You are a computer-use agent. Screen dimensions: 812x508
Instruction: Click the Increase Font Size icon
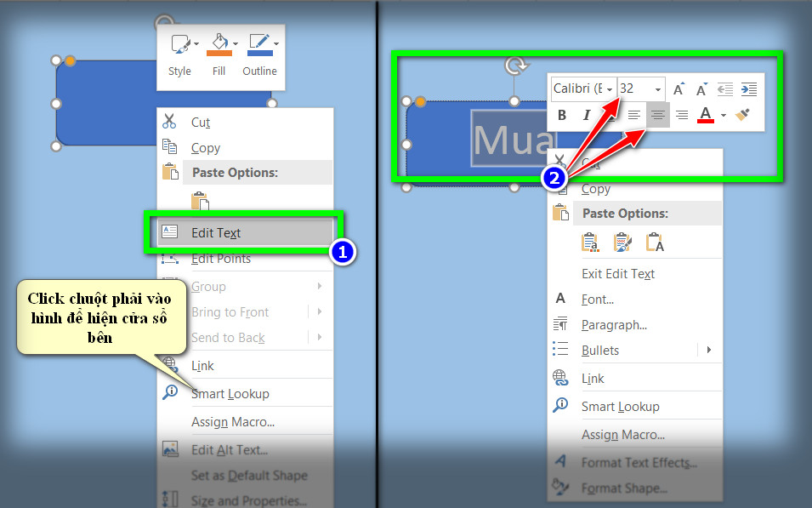679,89
